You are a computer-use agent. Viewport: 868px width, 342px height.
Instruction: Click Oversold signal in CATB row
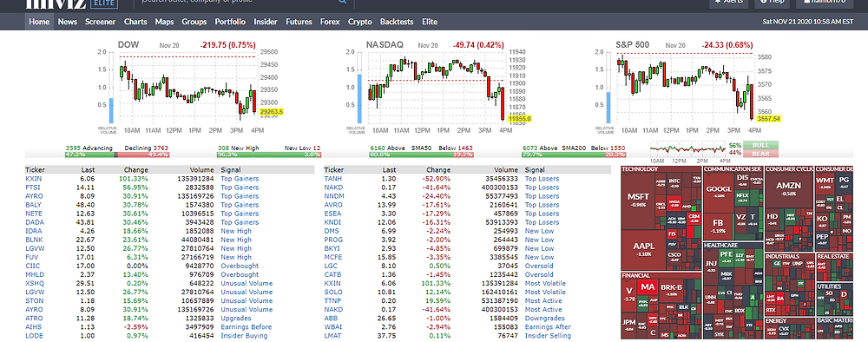point(539,274)
